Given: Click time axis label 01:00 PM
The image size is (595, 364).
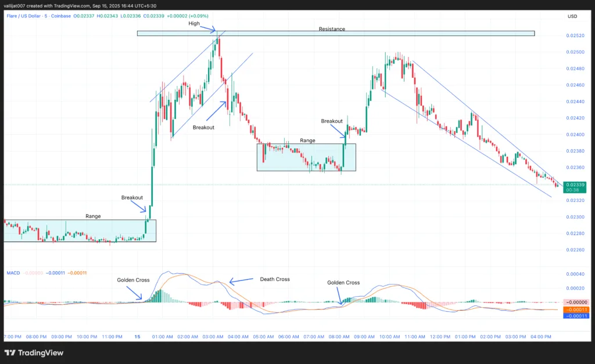Looking at the screenshot, I should point(465,337).
